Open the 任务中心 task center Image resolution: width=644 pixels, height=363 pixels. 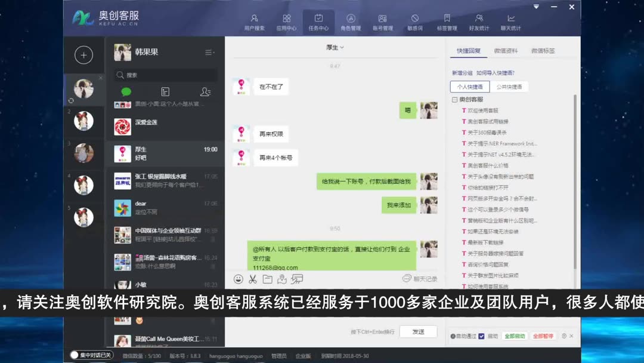[318, 19]
